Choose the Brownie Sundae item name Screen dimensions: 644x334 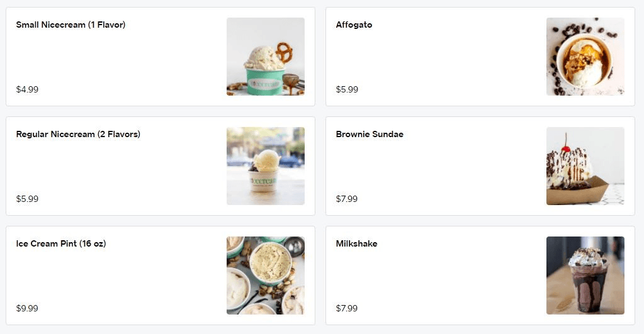coord(370,135)
